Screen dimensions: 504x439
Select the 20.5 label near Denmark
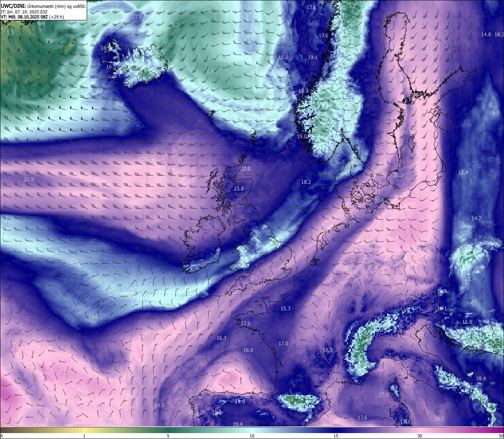pos(379,201)
